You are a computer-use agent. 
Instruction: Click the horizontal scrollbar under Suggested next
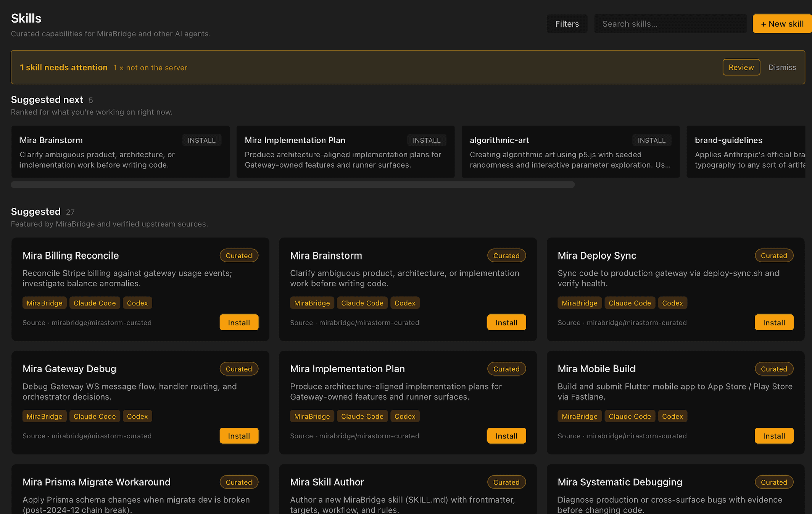(293, 185)
